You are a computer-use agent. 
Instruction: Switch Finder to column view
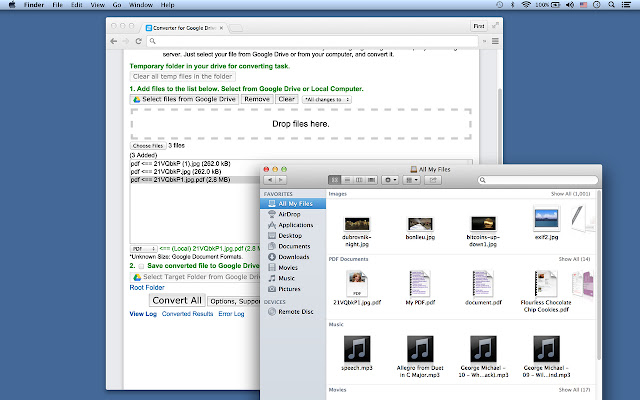pos(359,180)
